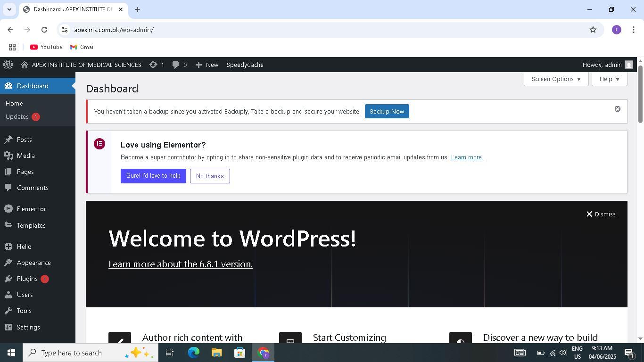Dismiss the Welcome to WordPress panel
The image size is (644, 362).
click(x=601, y=214)
